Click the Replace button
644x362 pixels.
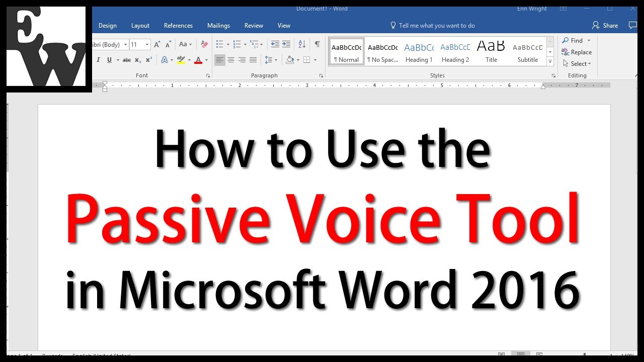577,52
